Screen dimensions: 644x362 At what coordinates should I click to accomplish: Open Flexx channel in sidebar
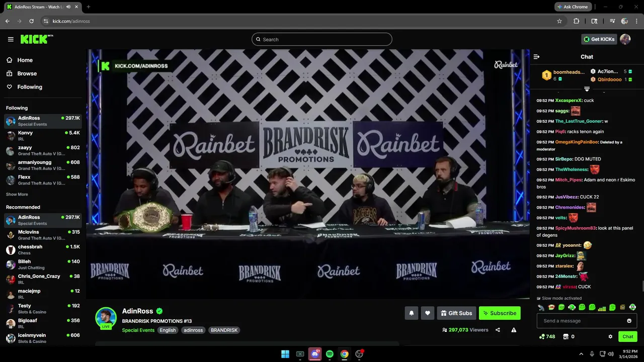(43, 180)
